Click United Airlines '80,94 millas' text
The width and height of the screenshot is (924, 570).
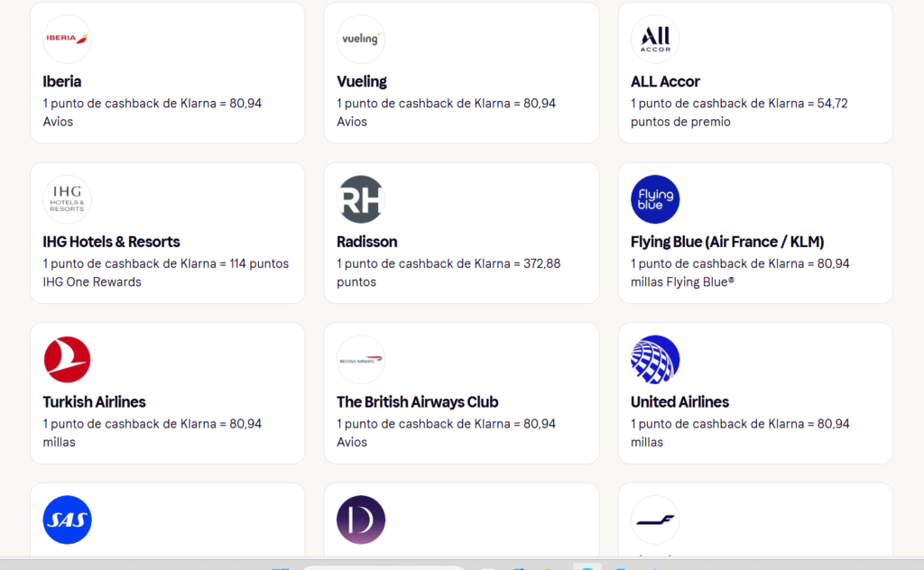[740, 433]
